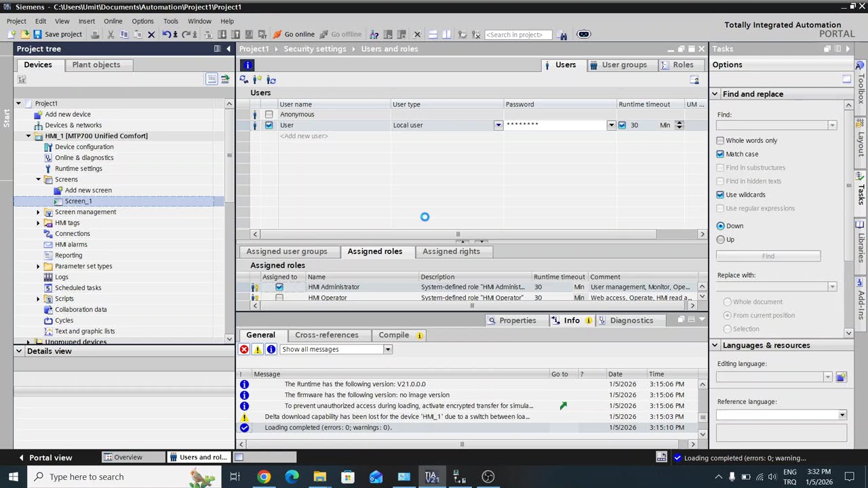Collapse the project tree panel arrow icon
868x488 pixels.
coord(229,49)
